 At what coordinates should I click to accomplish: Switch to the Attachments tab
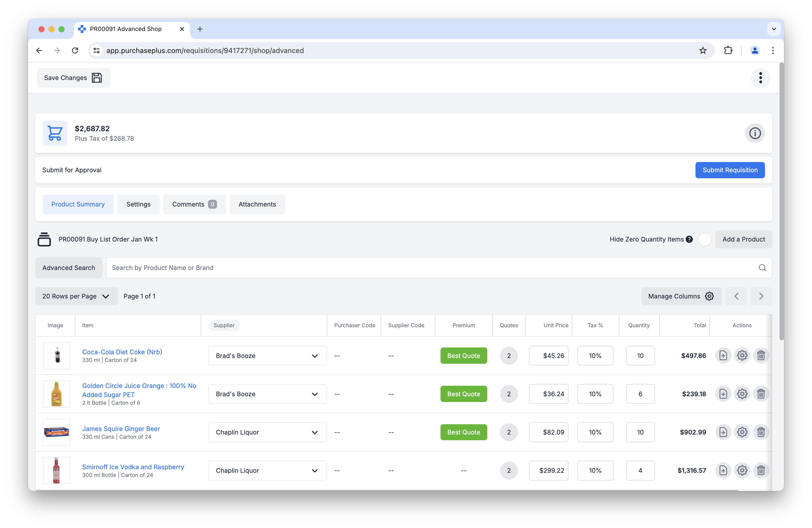click(257, 204)
